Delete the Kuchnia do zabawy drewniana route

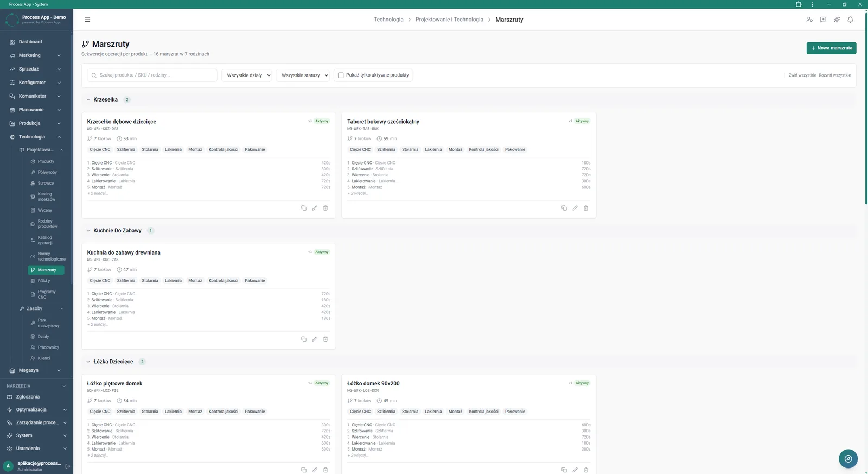325,339
